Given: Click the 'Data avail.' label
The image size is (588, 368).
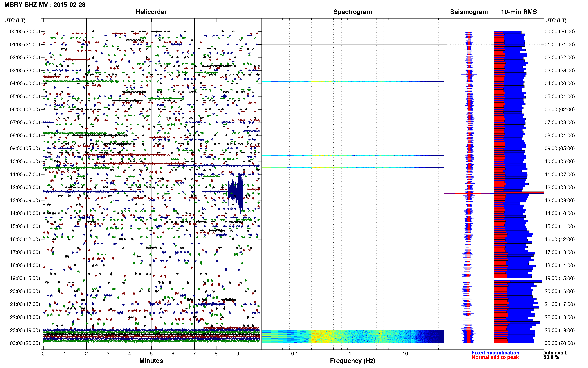Looking at the screenshot, I should pyautogui.click(x=555, y=353).
